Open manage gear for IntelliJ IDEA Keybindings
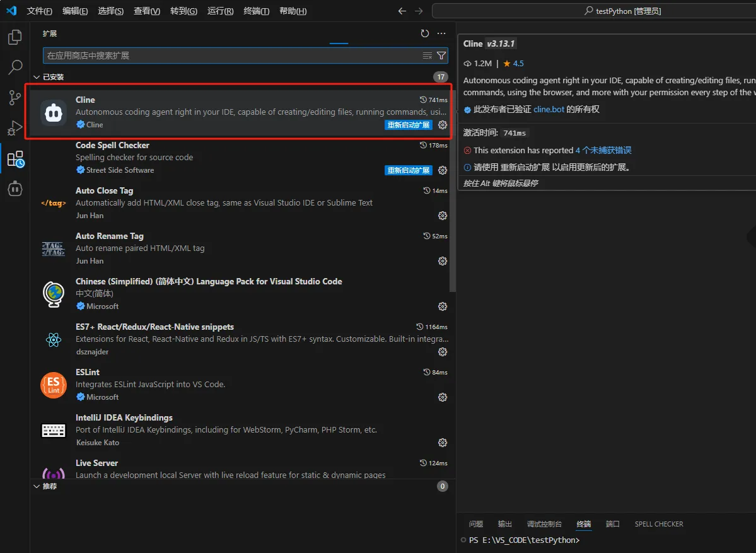The image size is (756, 553). click(443, 443)
